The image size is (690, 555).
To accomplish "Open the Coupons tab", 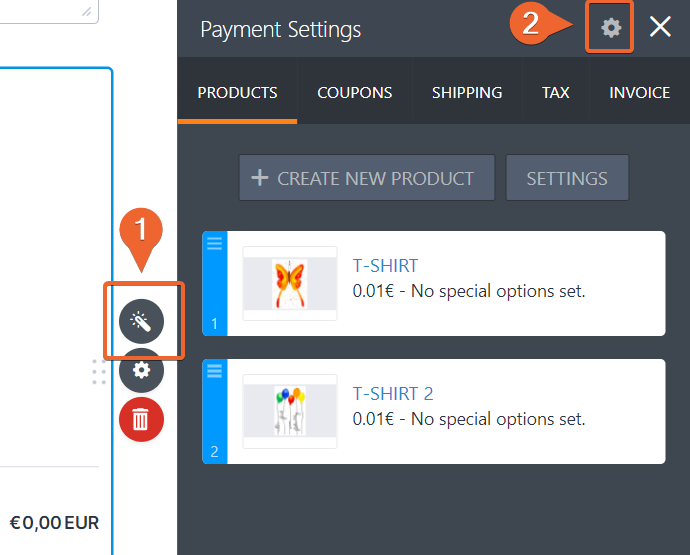I will coord(355,93).
